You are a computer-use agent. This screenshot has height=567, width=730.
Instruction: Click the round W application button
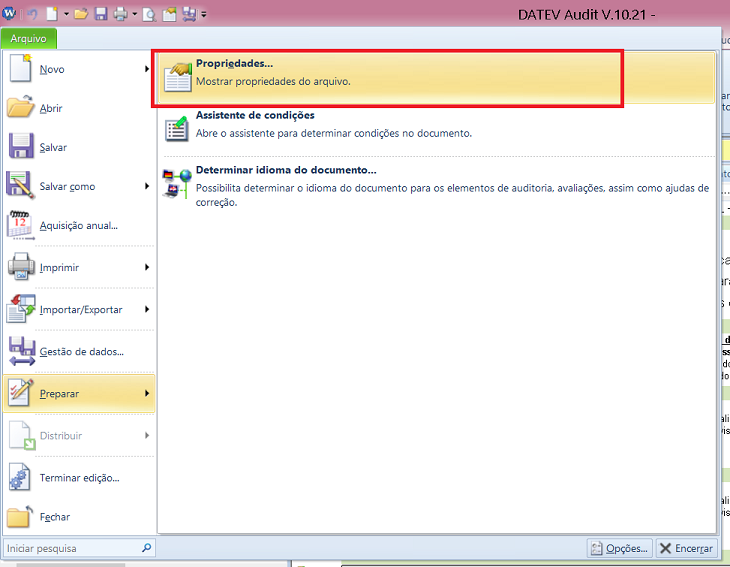click(x=9, y=13)
